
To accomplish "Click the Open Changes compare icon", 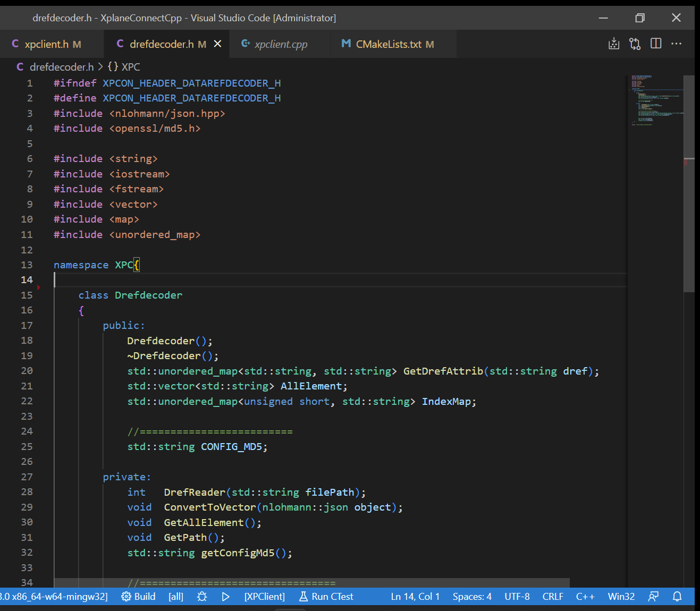I will click(635, 44).
